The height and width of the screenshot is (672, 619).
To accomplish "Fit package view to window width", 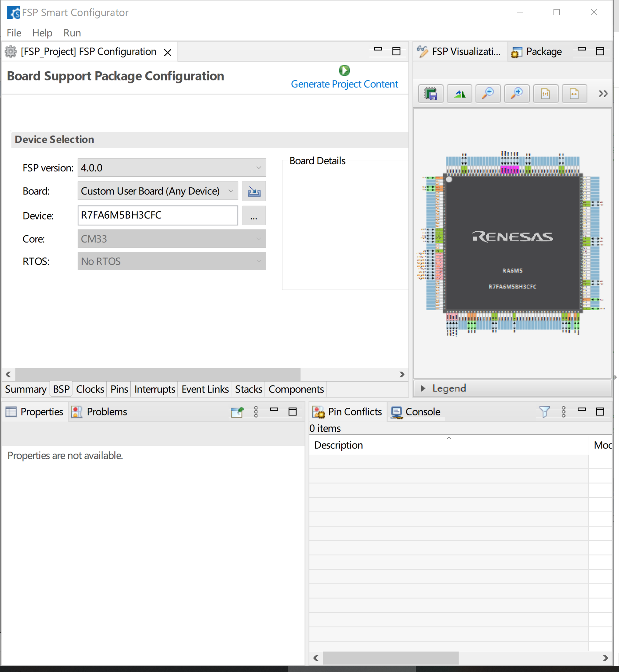I will pos(574,94).
